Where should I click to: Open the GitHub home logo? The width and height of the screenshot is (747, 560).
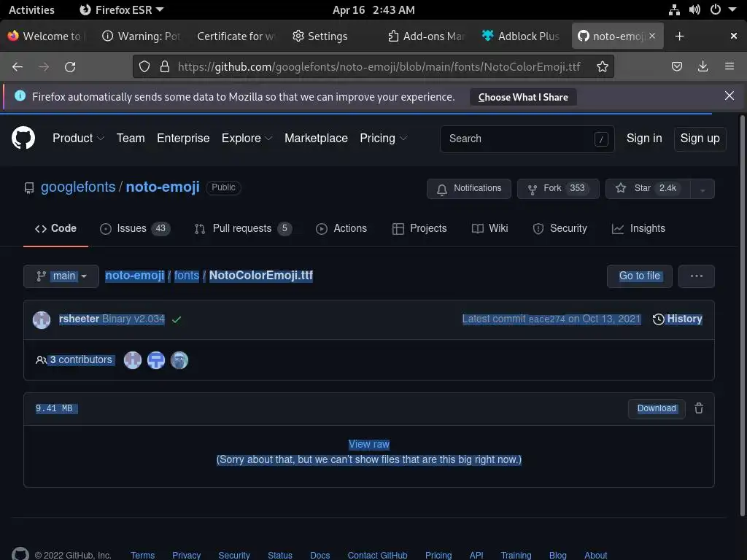point(23,138)
